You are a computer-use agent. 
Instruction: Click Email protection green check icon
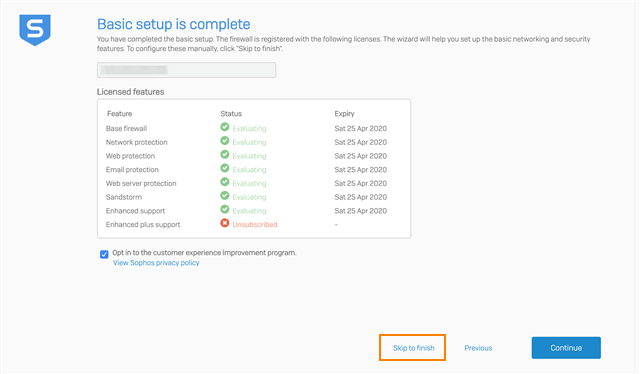[224, 168]
